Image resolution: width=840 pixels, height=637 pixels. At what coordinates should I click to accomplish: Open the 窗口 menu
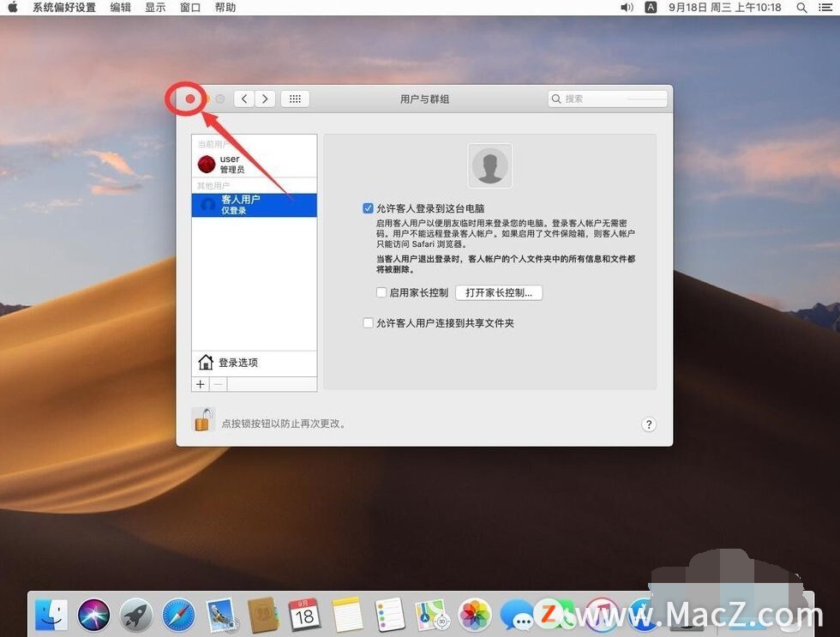190,8
